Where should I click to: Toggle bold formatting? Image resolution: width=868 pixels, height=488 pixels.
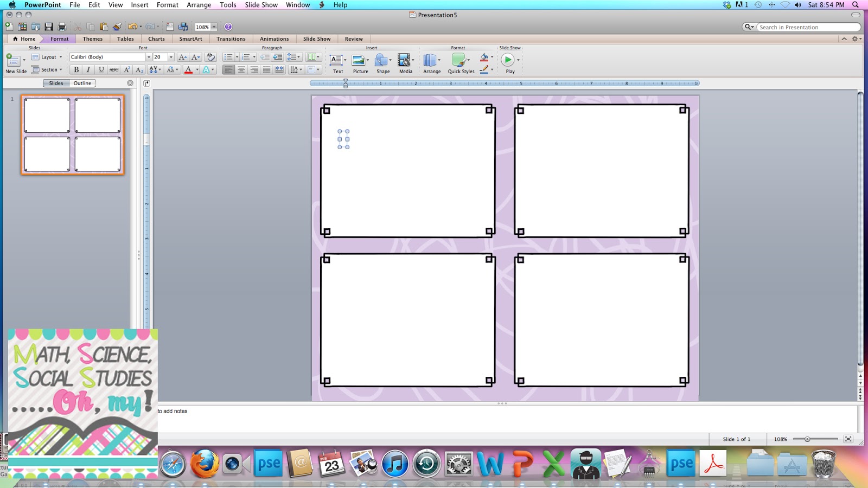coord(75,69)
